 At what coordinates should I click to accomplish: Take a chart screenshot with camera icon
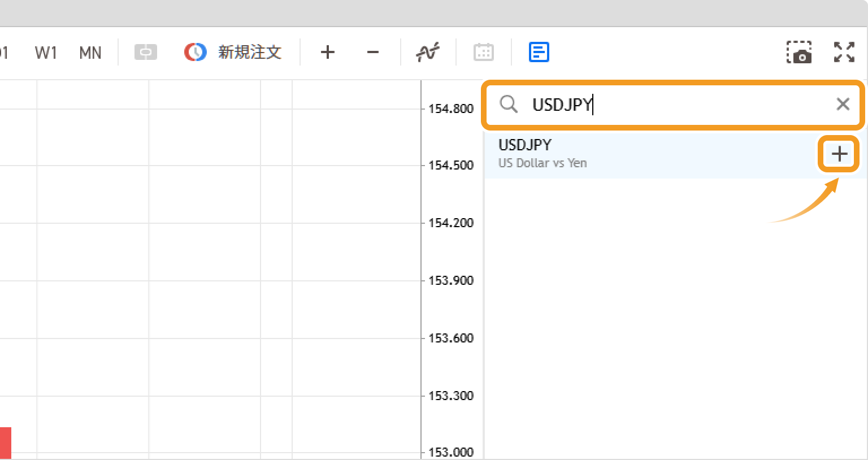coord(799,53)
